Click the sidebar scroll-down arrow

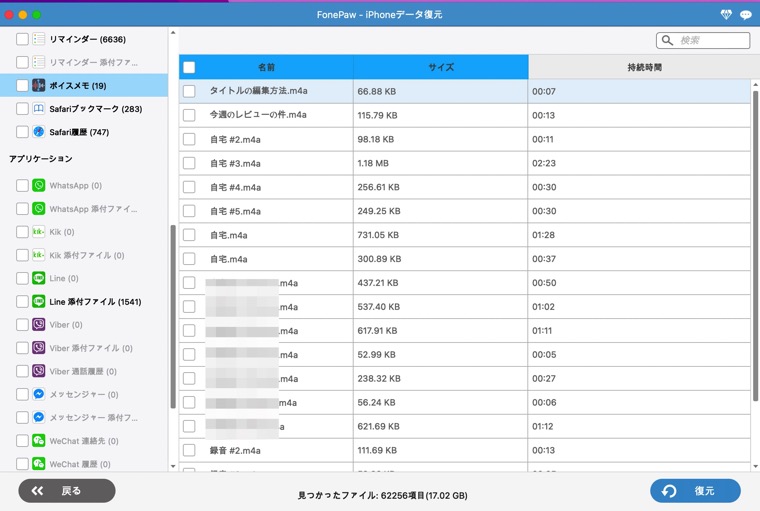(x=173, y=466)
